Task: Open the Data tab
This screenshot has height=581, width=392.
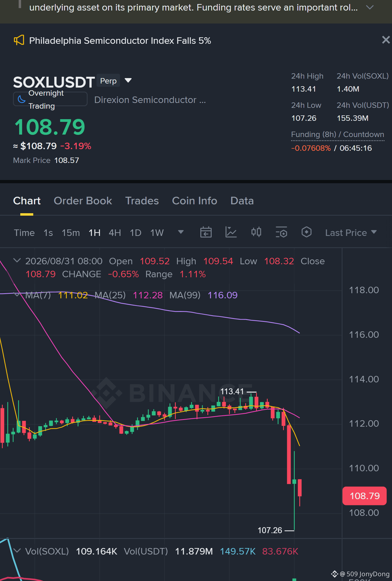Action: point(242,201)
